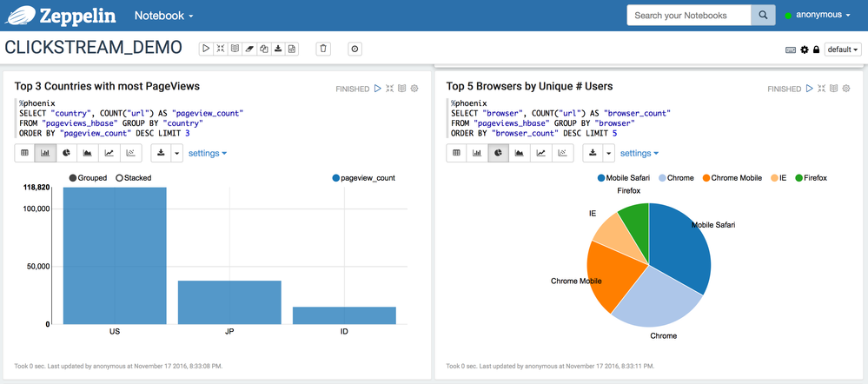Screen dimensions: 868x384
Task: Select the Stacked radio option
Action: (x=134, y=178)
